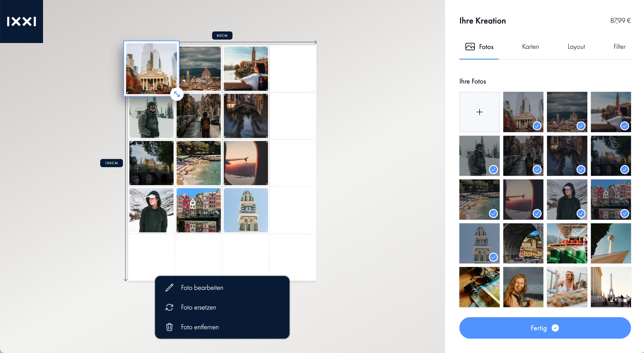Add the TV tower photo from sidebar
The height and width of the screenshot is (353, 644).
pos(611,243)
